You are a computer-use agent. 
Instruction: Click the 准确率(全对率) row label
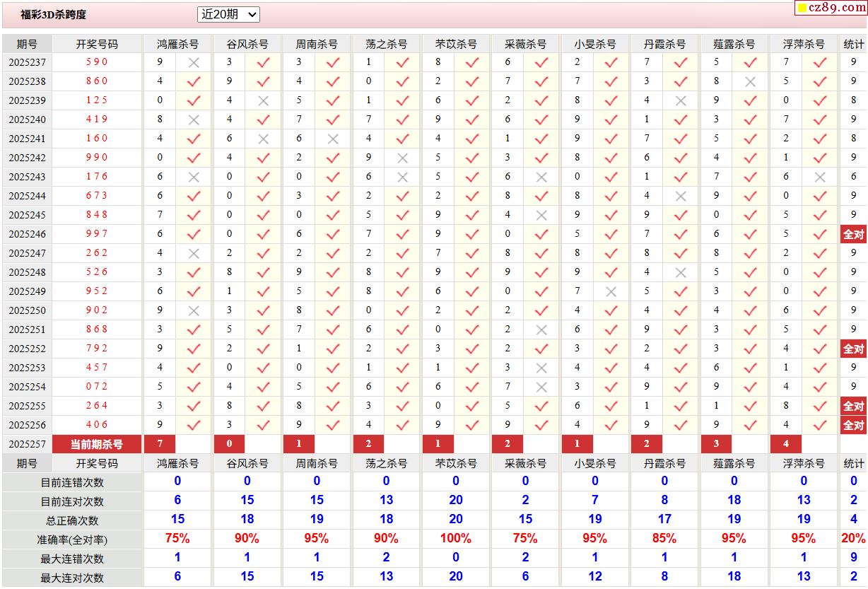[x=72, y=540]
